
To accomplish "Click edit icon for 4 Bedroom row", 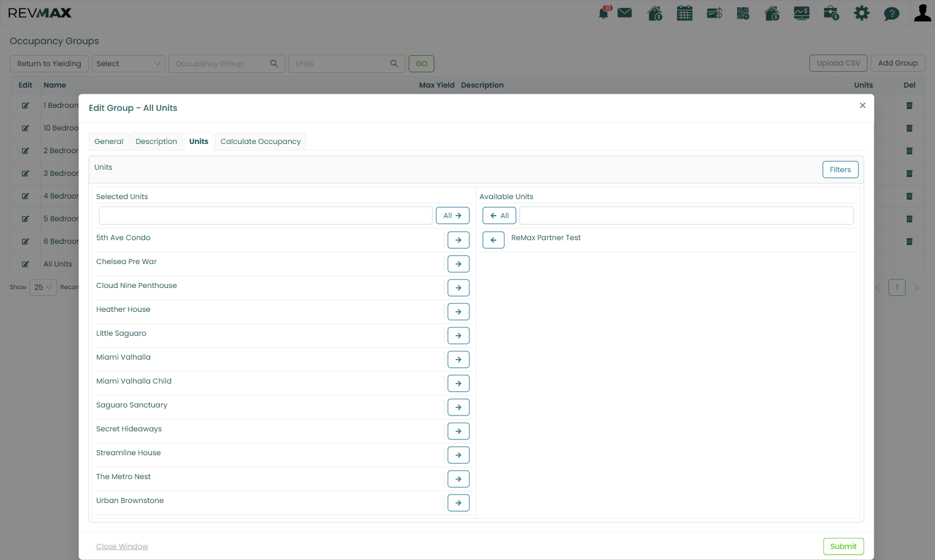I will tap(25, 196).
